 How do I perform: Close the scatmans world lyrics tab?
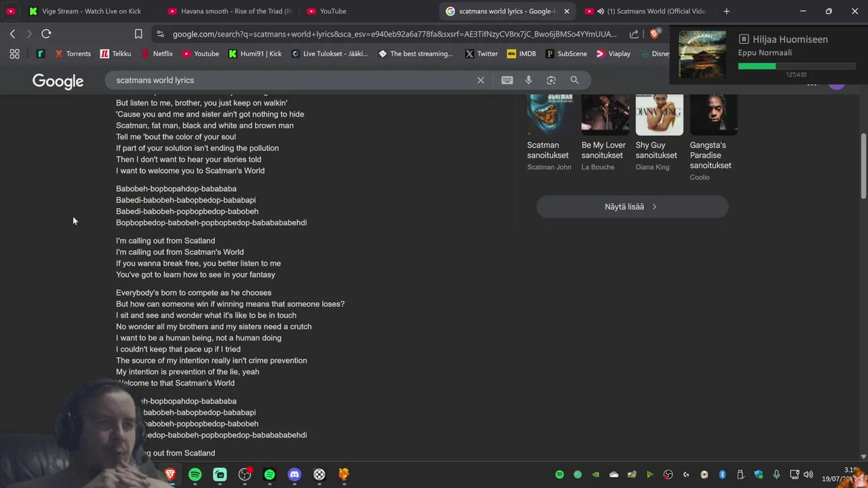[x=567, y=11]
